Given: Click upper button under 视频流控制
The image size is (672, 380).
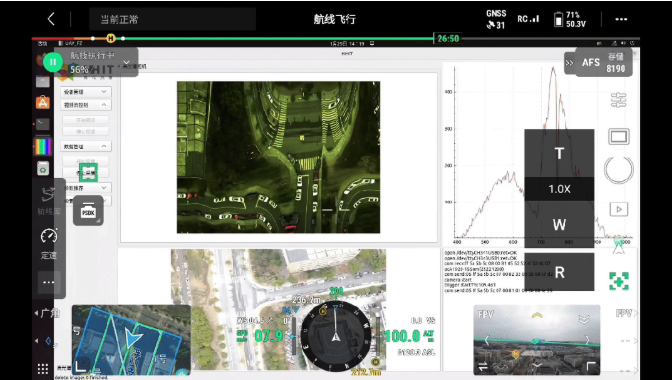Looking at the screenshot, I should 86,120.
